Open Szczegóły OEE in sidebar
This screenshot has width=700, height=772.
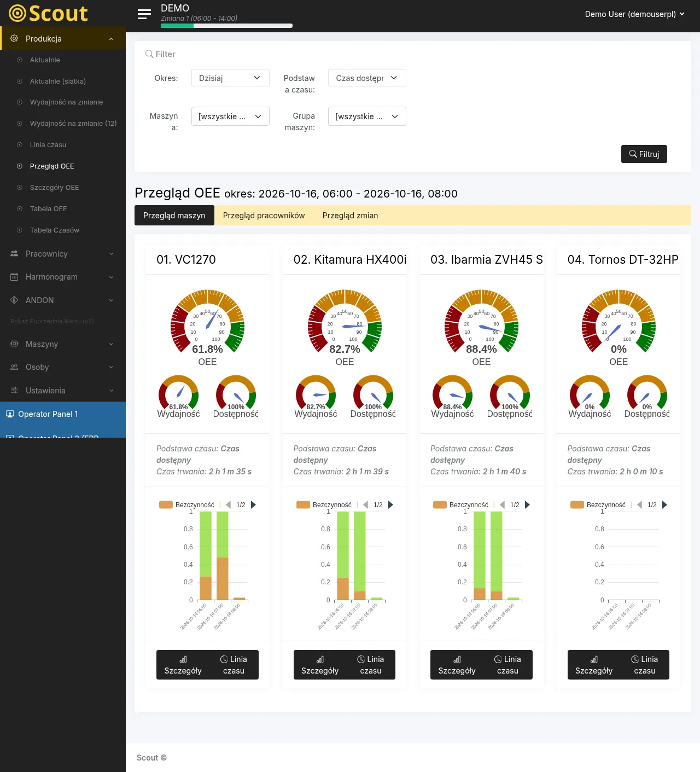pyautogui.click(x=54, y=188)
